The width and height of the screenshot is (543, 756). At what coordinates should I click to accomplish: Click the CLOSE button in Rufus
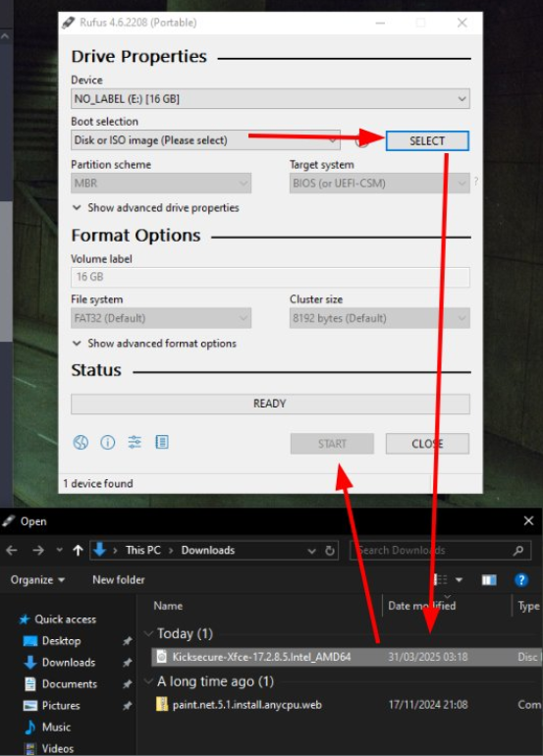tap(427, 444)
